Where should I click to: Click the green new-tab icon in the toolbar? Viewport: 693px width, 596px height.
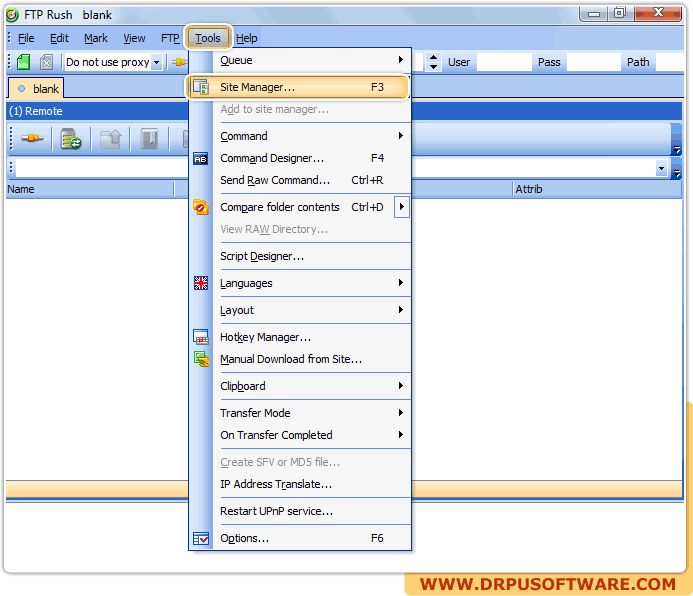(24, 62)
